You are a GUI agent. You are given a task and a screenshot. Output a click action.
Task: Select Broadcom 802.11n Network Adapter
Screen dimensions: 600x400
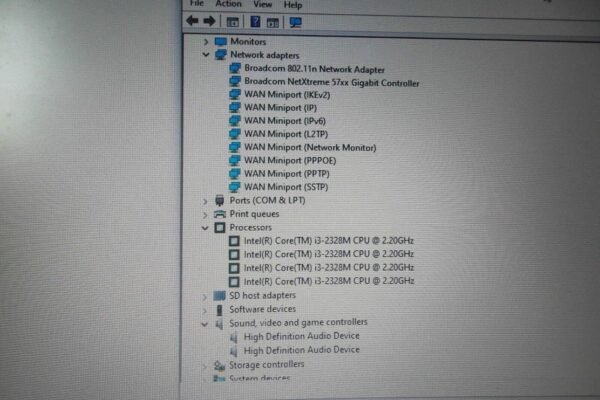(x=315, y=69)
